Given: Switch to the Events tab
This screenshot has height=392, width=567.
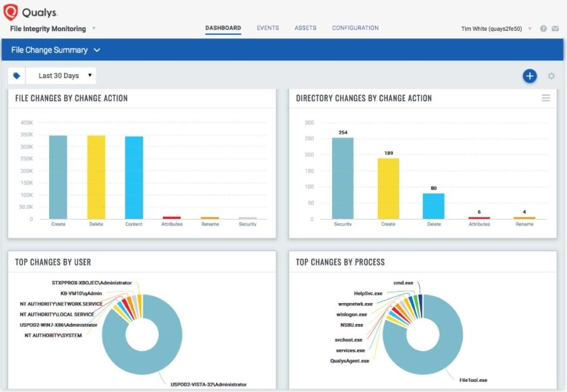Looking at the screenshot, I should (x=267, y=28).
